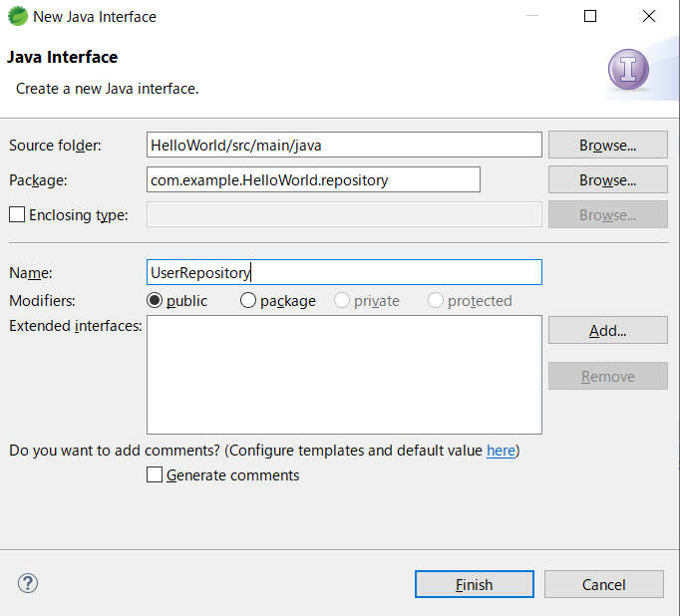Click the Extended interfaces list area
680x616 pixels.
pos(344,375)
